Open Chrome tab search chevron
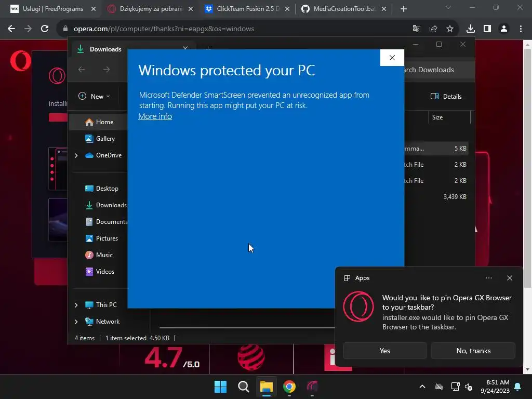This screenshot has height=399, width=532. coord(448,7)
